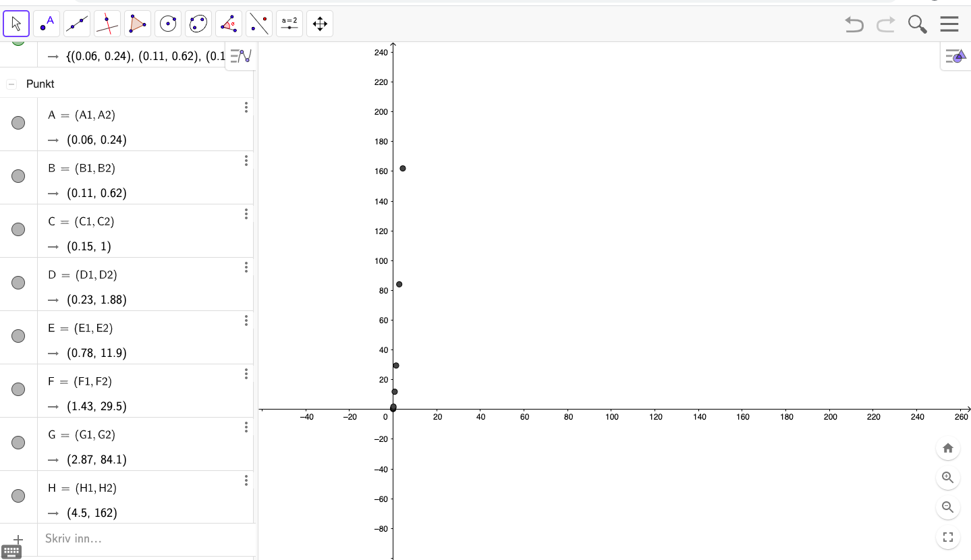The width and height of the screenshot is (971, 560).
Task: Zoom in on the graphics view
Action: pyautogui.click(x=948, y=478)
